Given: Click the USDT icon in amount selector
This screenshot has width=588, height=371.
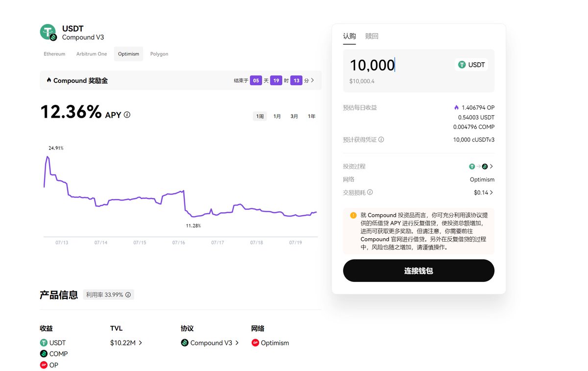Looking at the screenshot, I should 462,65.
